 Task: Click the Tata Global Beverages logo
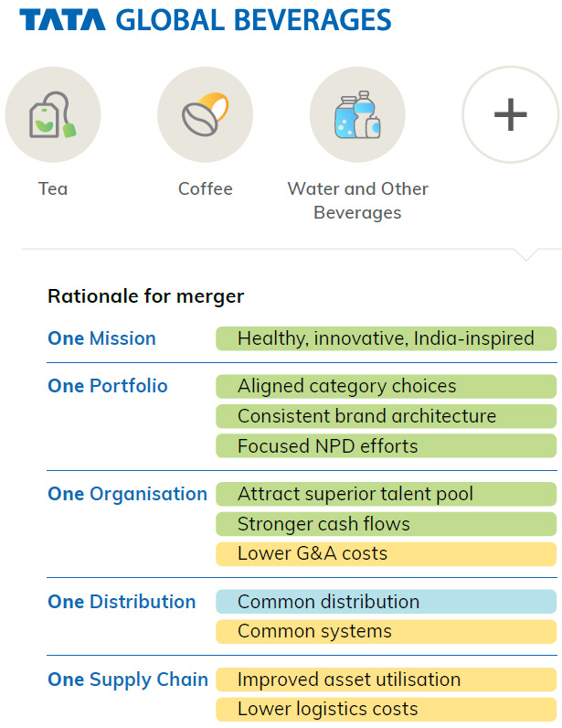tap(206, 20)
